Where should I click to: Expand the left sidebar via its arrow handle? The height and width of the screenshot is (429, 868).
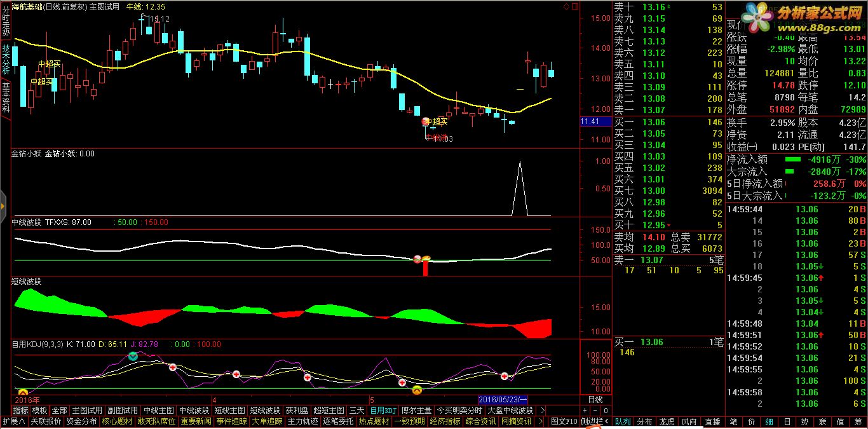[x=3, y=207]
